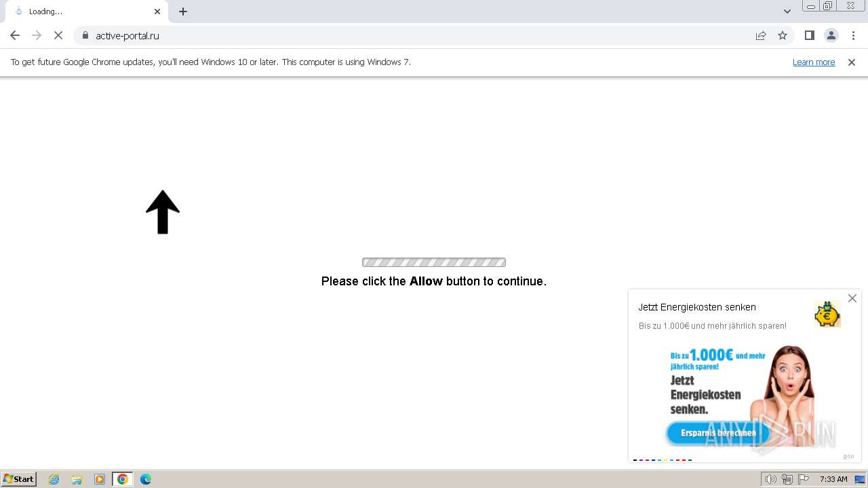Click the 7:33 AM clock
The height and width of the screenshot is (488, 868).
coord(833,479)
